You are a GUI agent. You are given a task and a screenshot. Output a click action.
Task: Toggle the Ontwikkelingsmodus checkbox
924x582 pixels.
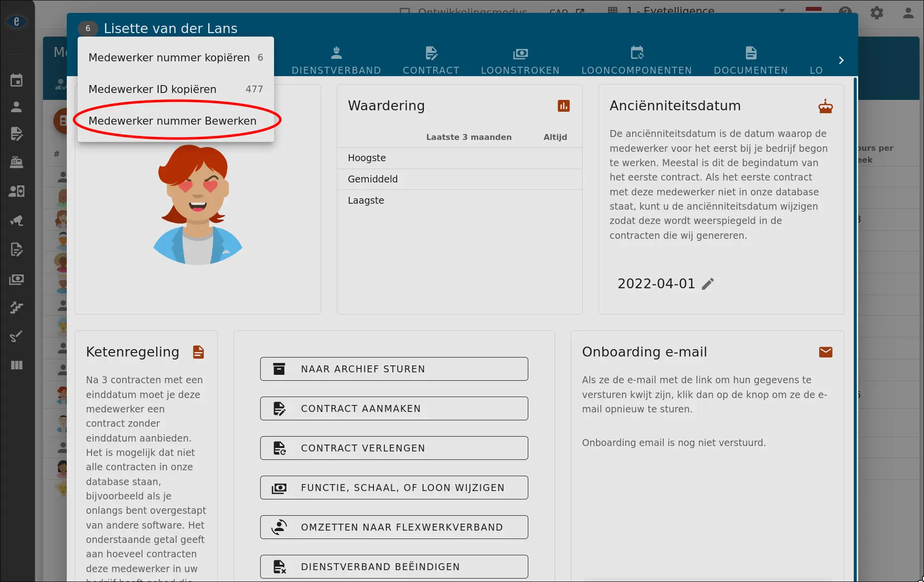405,12
